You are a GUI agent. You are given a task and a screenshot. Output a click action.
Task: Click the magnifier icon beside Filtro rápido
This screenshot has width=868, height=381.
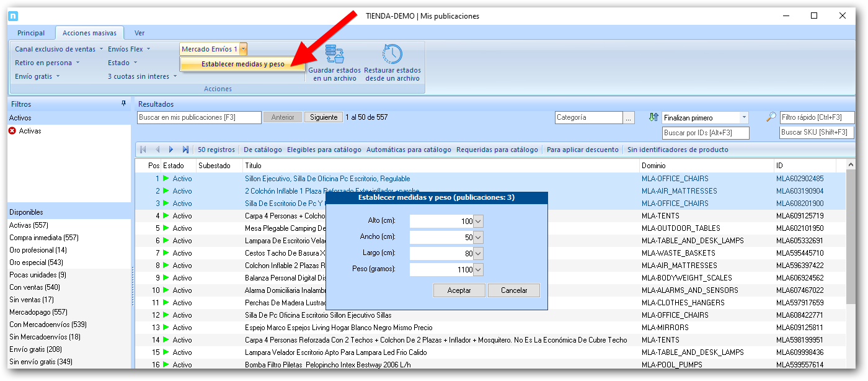[x=771, y=117]
